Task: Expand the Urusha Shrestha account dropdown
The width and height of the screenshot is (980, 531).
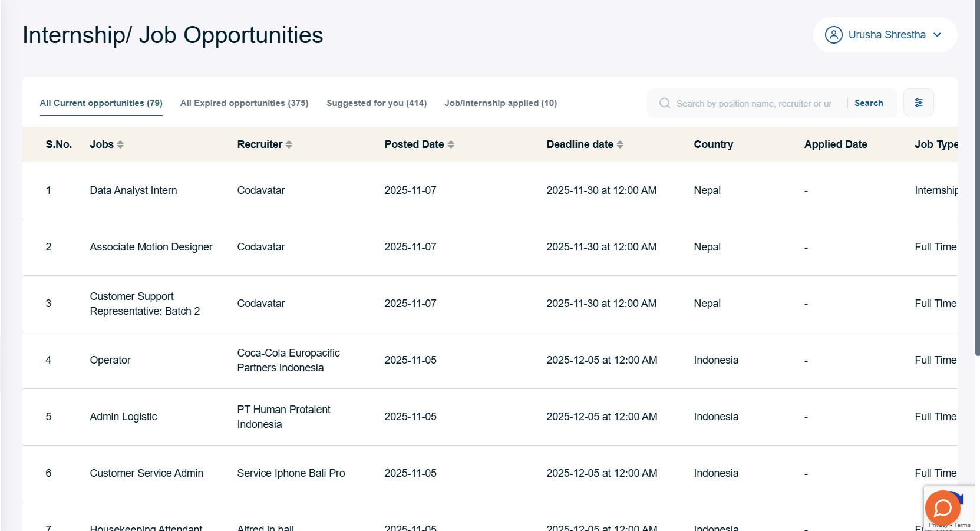Action: point(937,35)
